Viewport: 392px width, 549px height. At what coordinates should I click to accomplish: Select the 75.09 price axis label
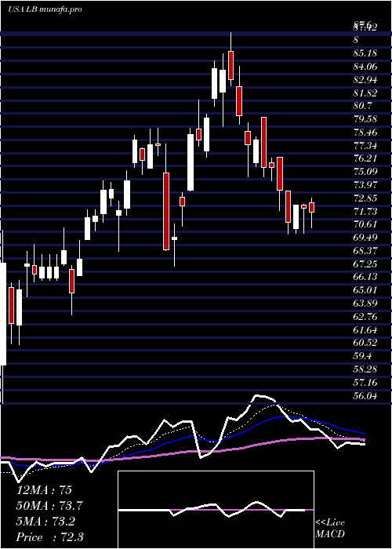tap(365, 172)
